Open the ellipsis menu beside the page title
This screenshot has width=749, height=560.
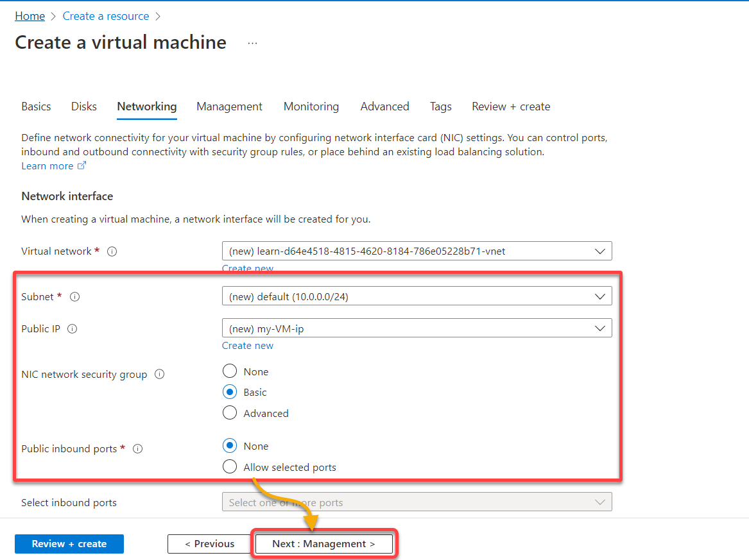click(253, 44)
